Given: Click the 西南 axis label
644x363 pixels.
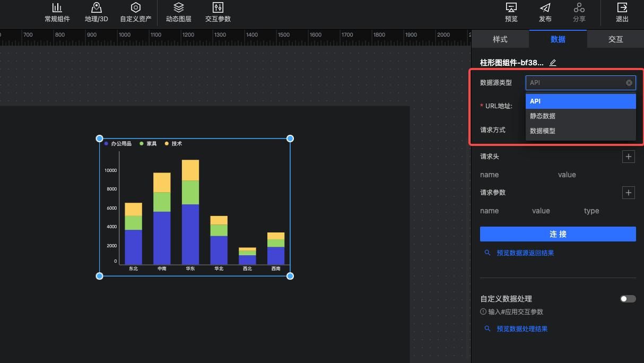Looking at the screenshot, I should point(276,269).
